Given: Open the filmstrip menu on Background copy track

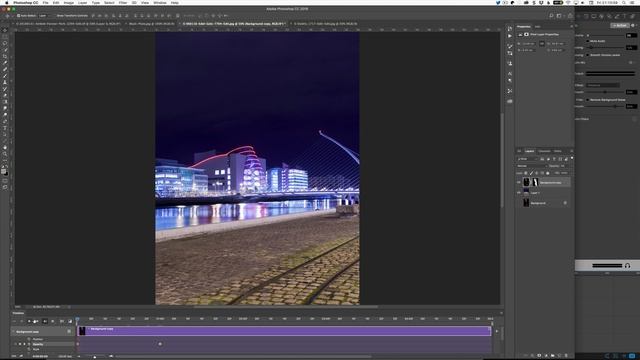Looking at the screenshot, I should 69,332.
